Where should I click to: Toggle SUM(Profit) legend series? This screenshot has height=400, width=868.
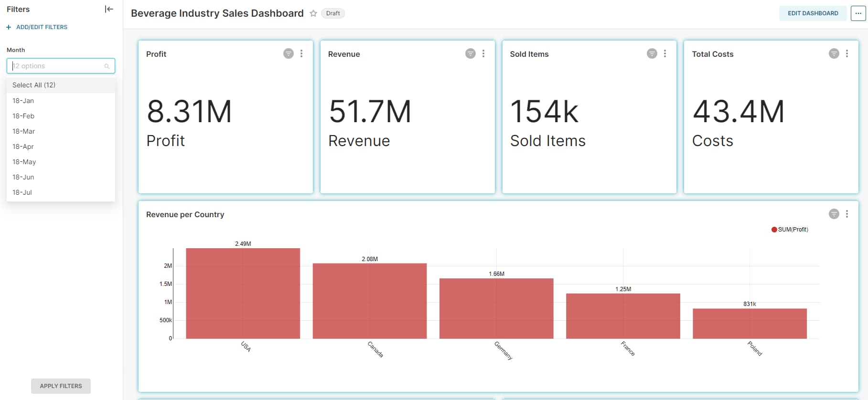[790, 230]
